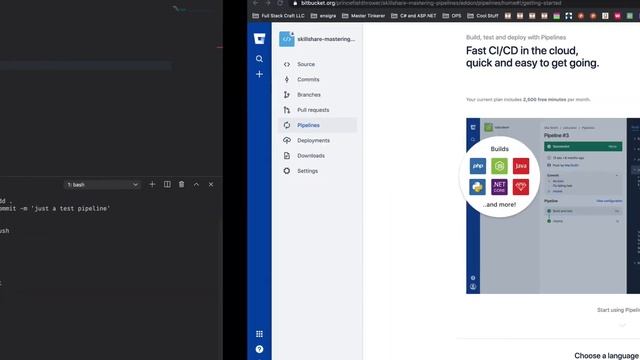Open the help question mark icon
Viewport: 640px width, 360px height.
pos(259,349)
